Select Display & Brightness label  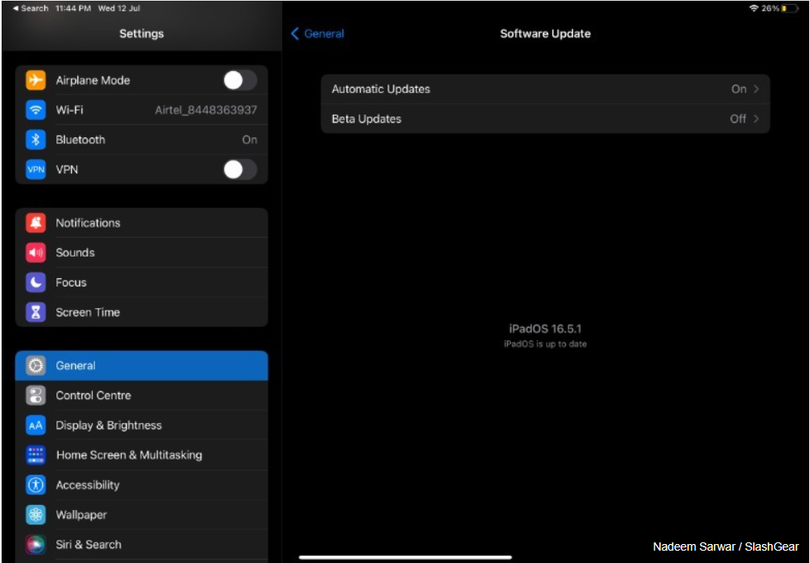pyautogui.click(x=108, y=425)
